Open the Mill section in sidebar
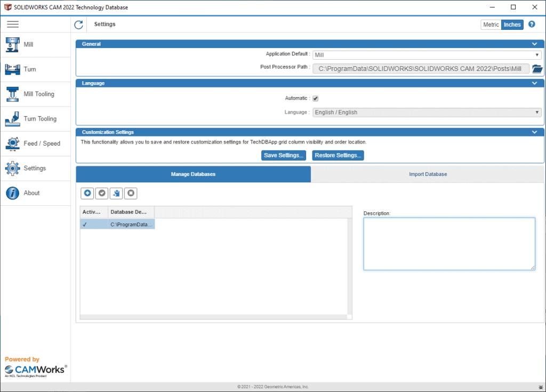546x392 pixels. click(x=36, y=45)
